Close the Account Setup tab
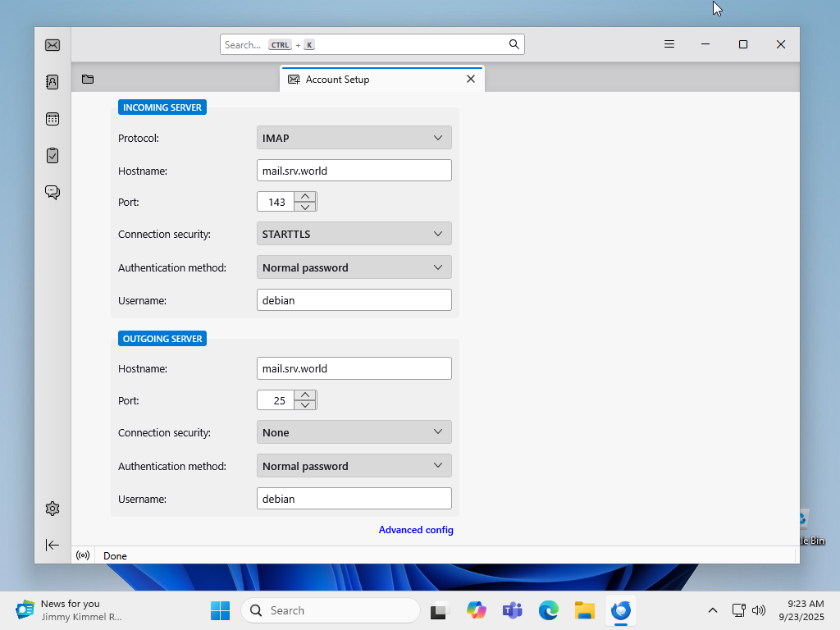Image resolution: width=840 pixels, height=630 pixels. pyautogui.click(x=471, y=79)
